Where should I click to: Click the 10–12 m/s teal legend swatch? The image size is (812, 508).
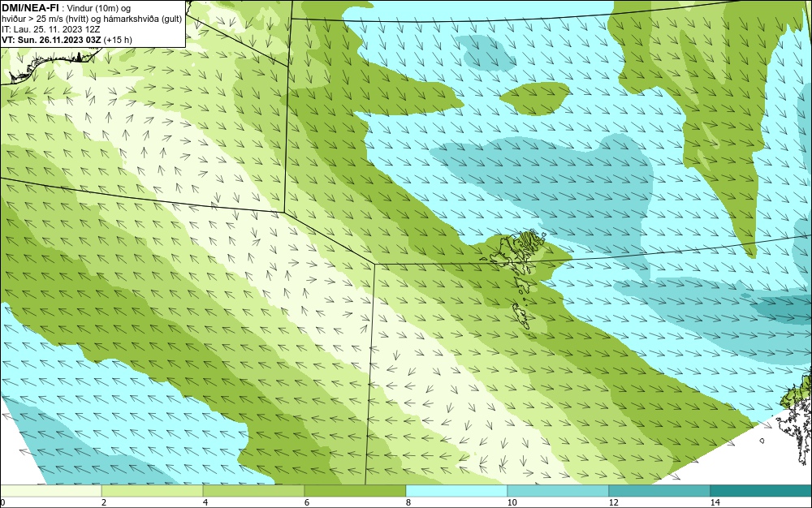pyautogui.click(x=558, y=491)
